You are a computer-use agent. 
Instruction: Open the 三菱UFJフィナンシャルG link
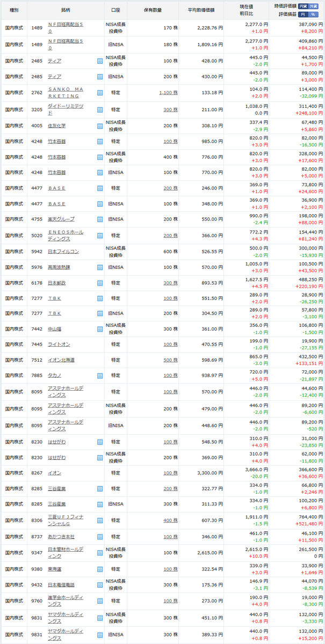point(66,521)
